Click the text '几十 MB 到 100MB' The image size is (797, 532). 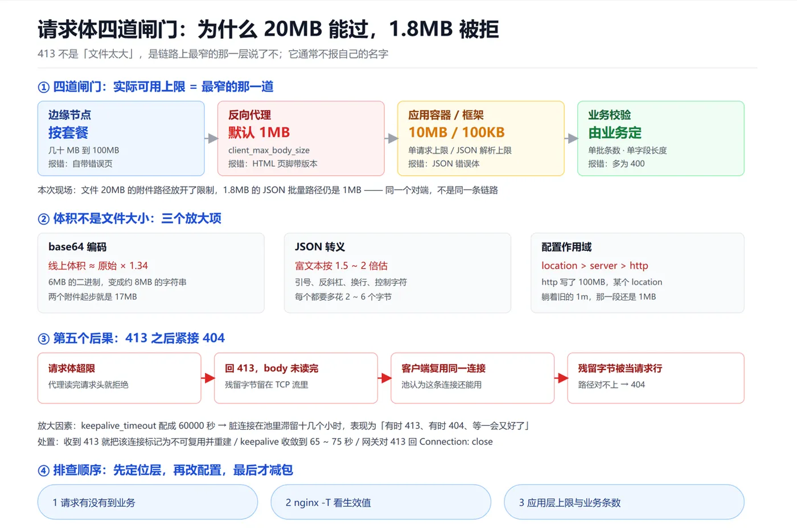coord(84,150)
